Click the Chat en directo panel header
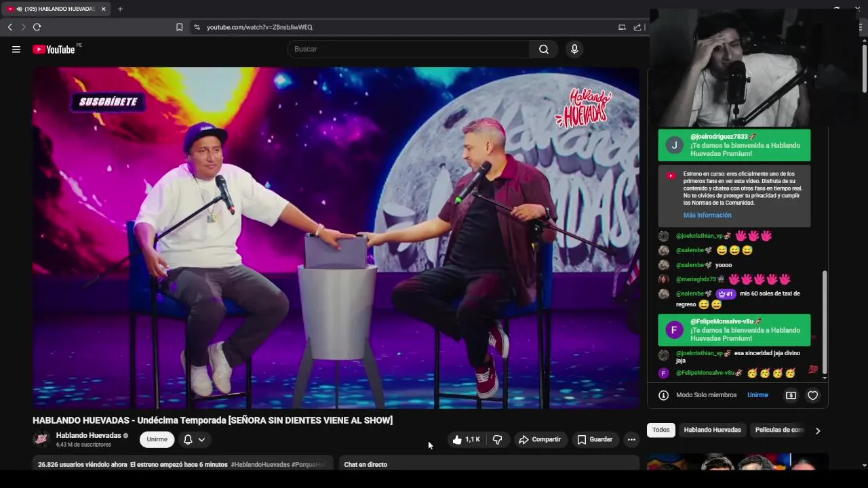This screenshot has height=488, width=868. 488,464
